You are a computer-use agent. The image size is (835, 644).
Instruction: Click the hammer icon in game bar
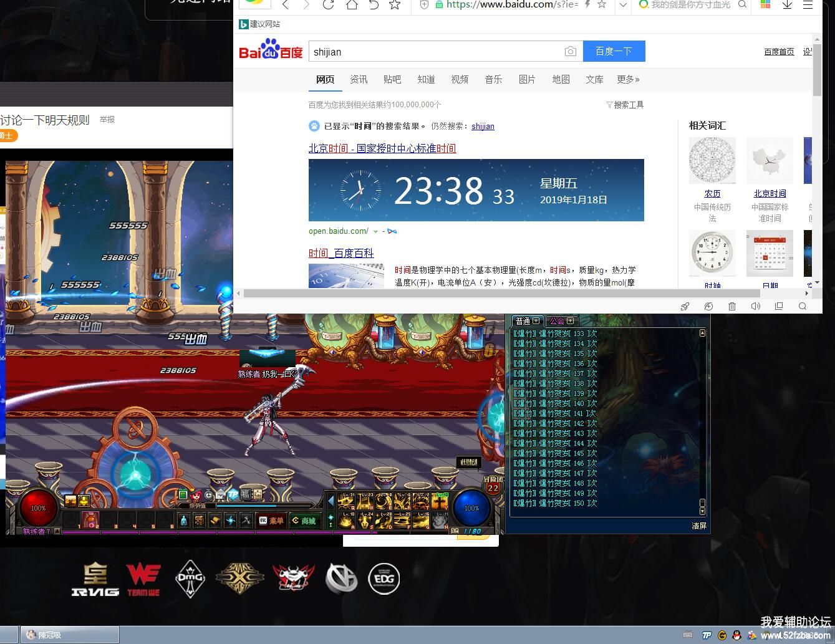[x=246, y=520]
